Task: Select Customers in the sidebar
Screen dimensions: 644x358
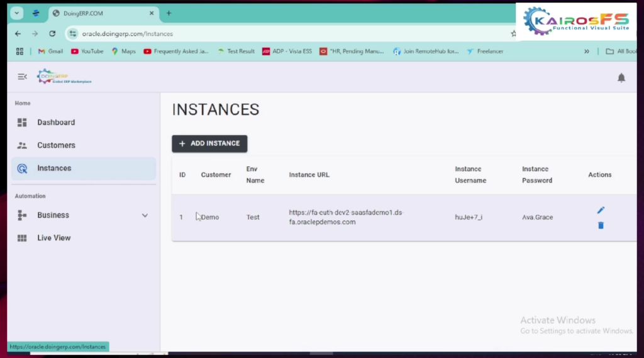Action: pos(56,145)
